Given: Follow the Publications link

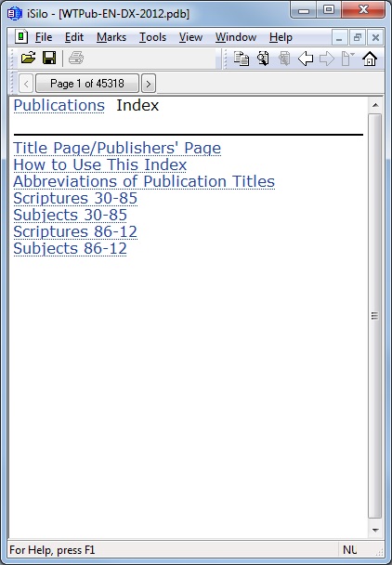Looking at the screenshot, I should 59,105.
